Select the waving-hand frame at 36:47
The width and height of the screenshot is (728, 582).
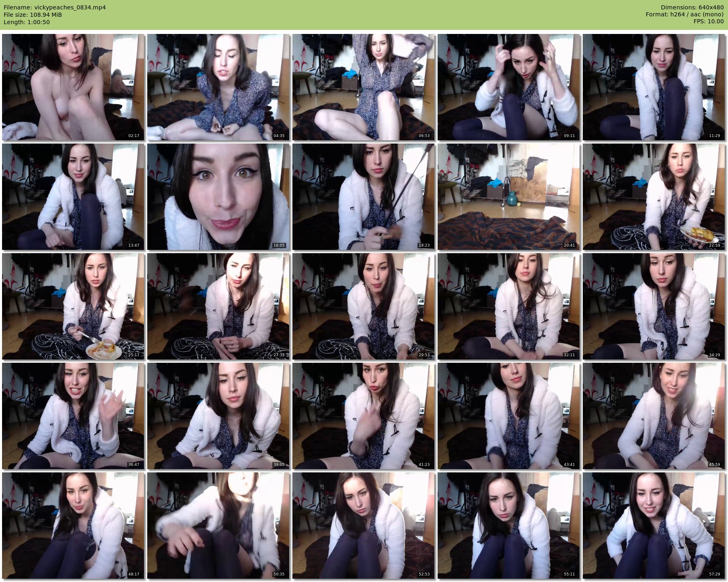pyautogui.click(x=73, y=416)
